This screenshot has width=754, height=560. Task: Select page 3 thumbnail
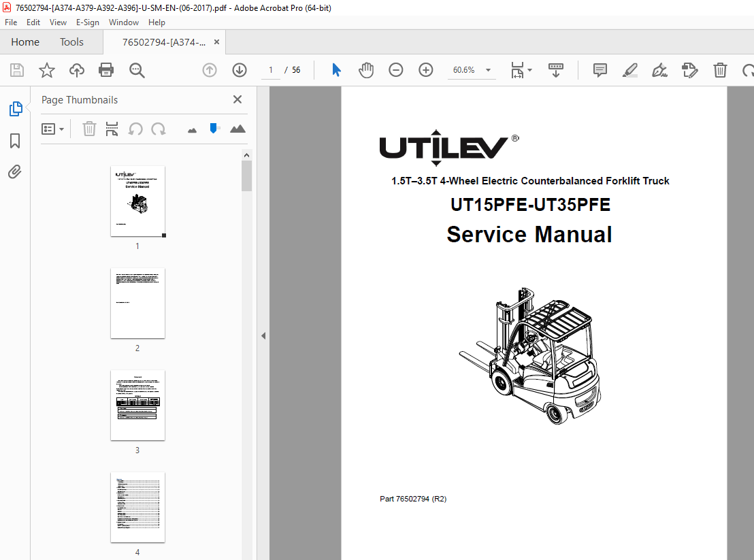[x=137, y=406]
